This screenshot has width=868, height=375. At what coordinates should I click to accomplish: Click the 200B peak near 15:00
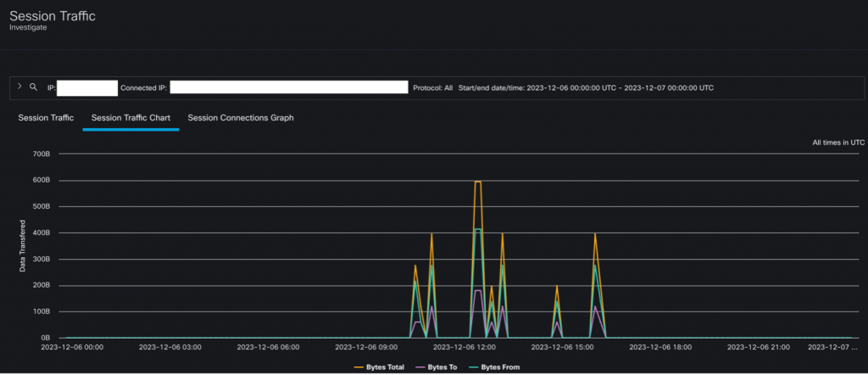[557, 287]
